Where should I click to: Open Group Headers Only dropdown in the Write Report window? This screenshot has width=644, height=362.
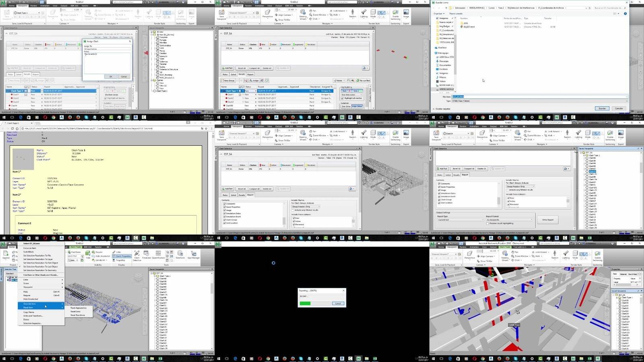pyautogui.click(x=521, y=187)
